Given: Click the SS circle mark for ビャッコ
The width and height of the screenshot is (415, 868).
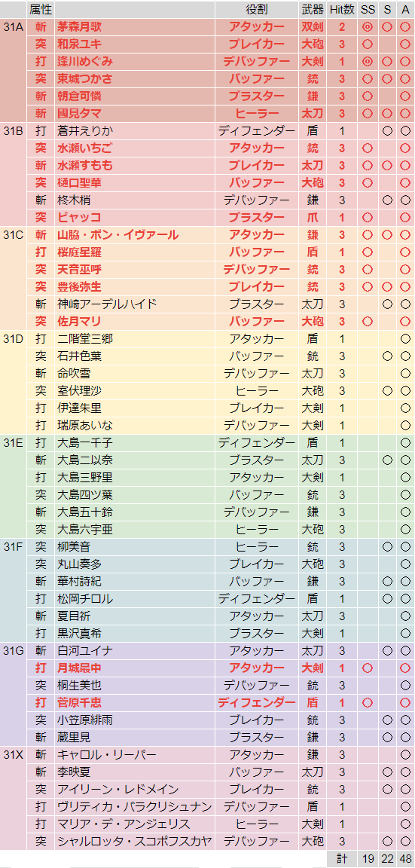Looking at the screenshot, I should (368, 217).
